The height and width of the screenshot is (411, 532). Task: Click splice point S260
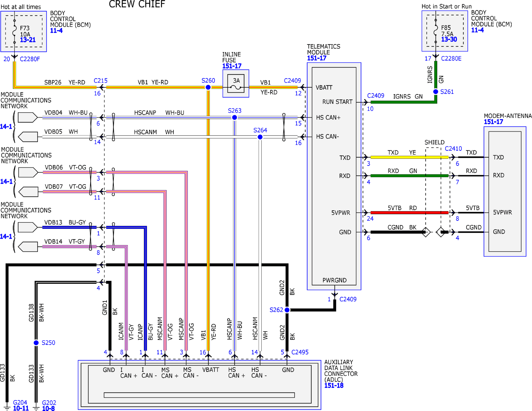coord(208,87)
